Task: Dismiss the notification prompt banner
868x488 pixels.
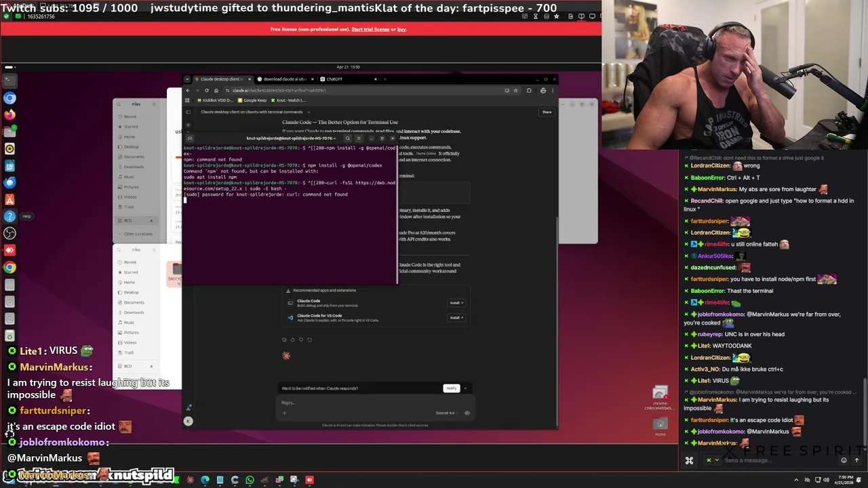Action: click(465, 388)
